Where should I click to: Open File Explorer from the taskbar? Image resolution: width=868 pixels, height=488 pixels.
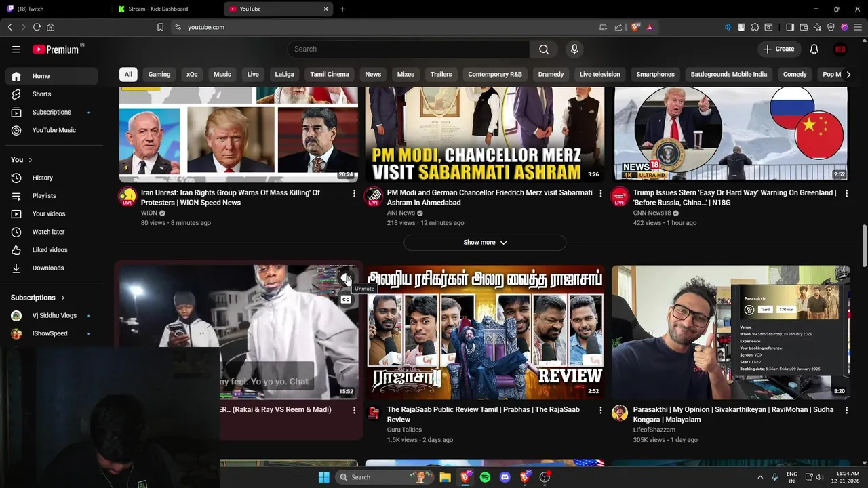point(445,477)
